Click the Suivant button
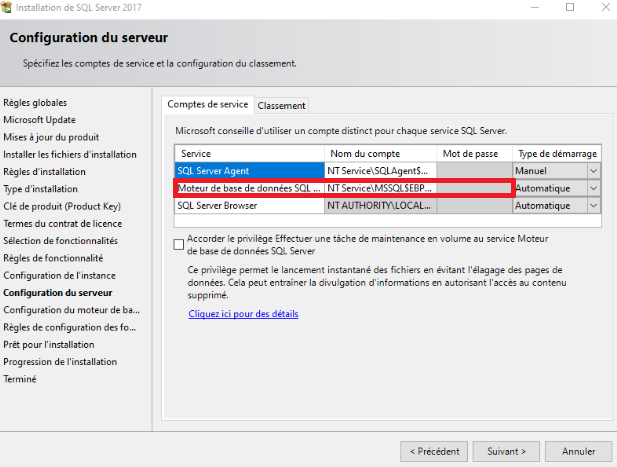The height and width of the screenshot is (467, 617). [506, 451]
